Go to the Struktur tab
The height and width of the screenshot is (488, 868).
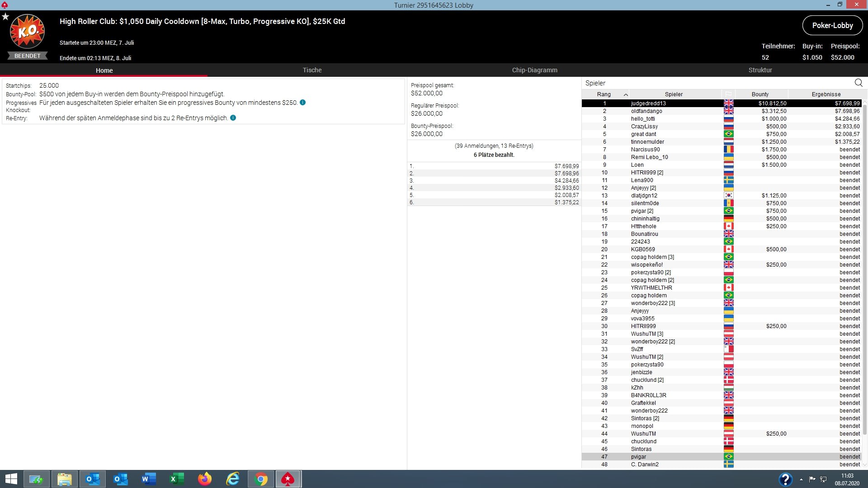click(760, 70)
